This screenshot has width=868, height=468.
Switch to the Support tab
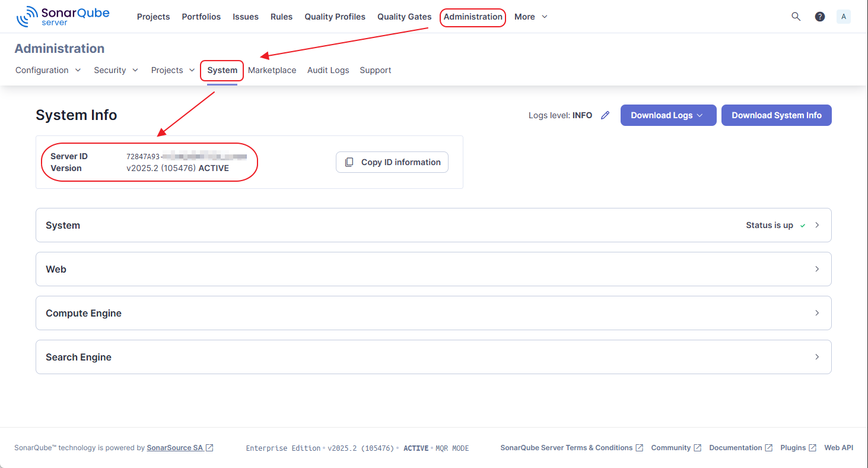point(376,70)
